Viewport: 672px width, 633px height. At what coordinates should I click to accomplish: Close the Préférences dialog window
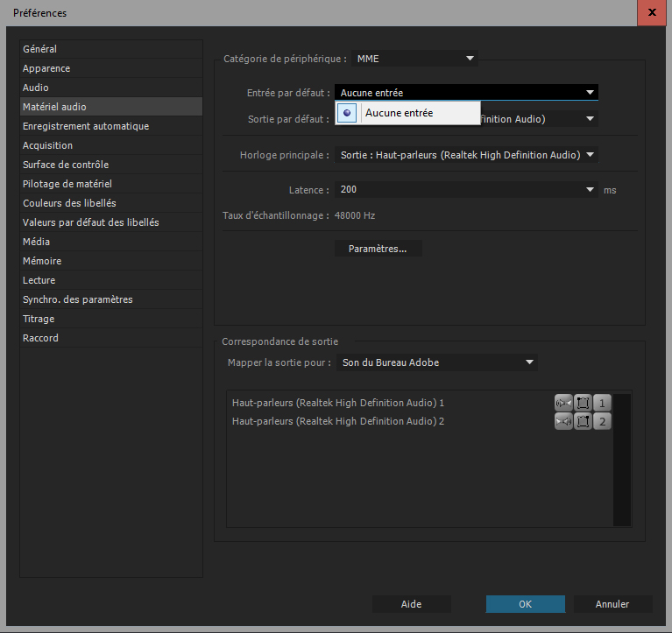pyautogui.click(x=651, y=12)
